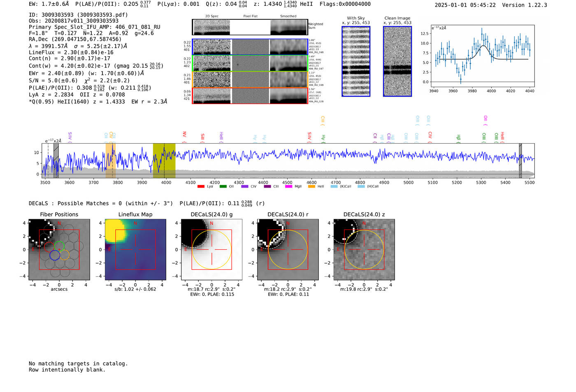Click the yellow highlighted band near 4000Å
This screenshot has height=392, width=576.
[x=164, y=160]
